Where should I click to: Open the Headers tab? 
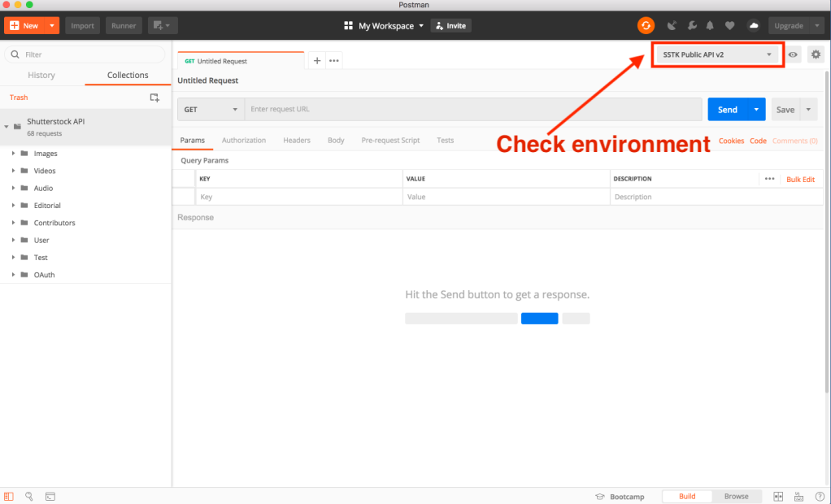point(297,140)
